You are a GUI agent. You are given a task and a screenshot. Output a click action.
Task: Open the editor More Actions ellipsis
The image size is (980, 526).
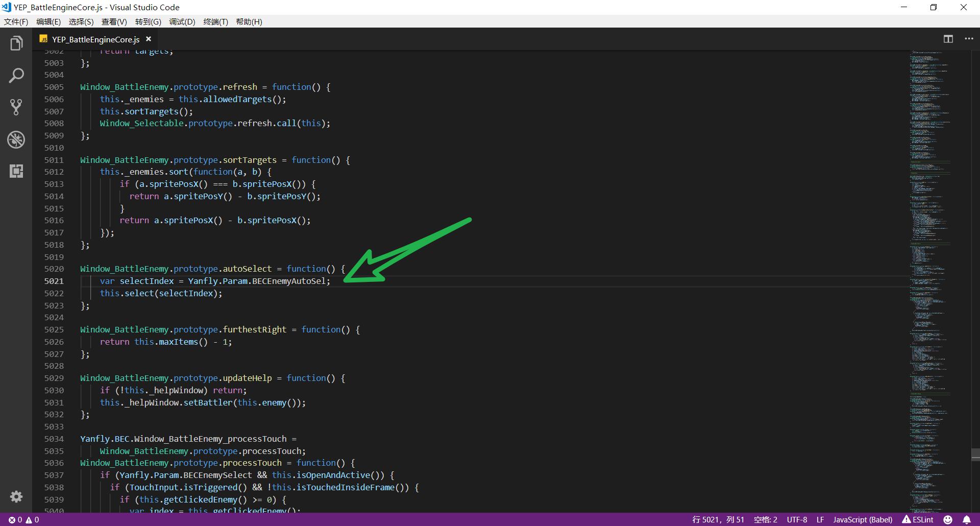[969, 39]
